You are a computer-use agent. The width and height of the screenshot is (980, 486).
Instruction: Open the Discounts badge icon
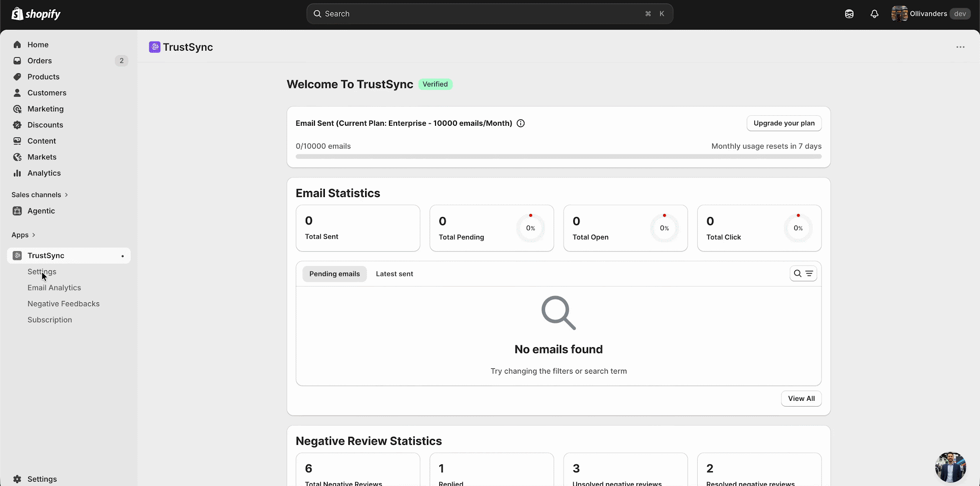pos(17,125)
